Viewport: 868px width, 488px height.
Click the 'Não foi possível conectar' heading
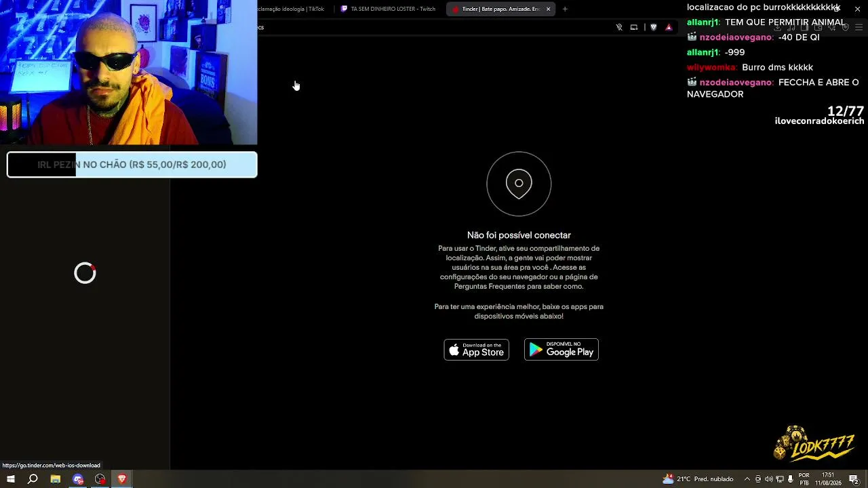pos(519,235)
